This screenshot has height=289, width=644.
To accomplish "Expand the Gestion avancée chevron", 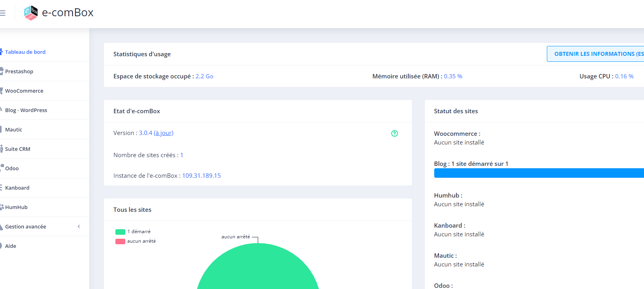I will click(79, 226).
